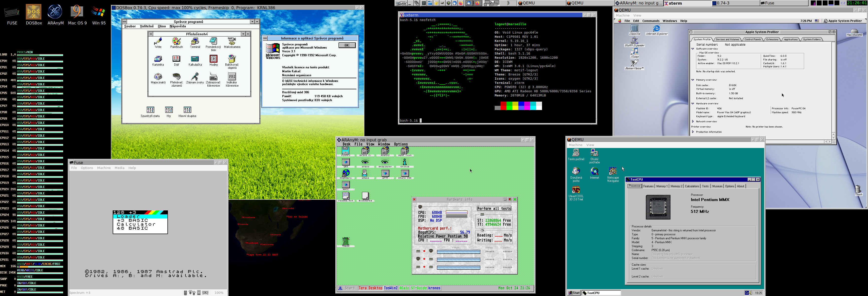868x296 pixels.
Task: Click System Profiler scrollbar down arrow
Action: [833, 138]
